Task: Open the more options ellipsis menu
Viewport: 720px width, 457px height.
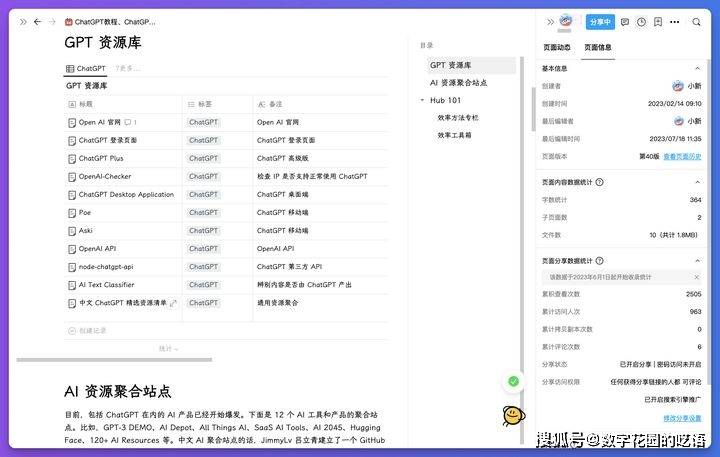Action: coord(675,22)
